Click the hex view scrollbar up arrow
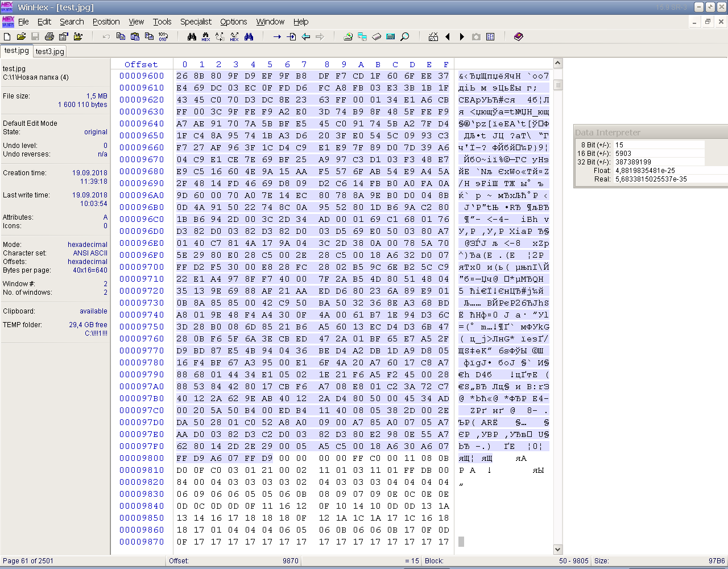Image resolution: width=728 pixels, height=569 pixels. tap(558, 63)
